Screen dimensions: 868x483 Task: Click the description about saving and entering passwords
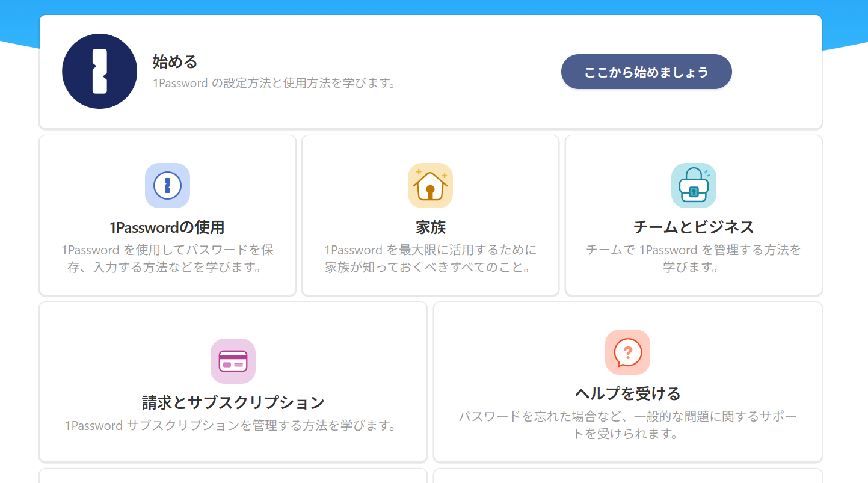(x=167, y=259)
